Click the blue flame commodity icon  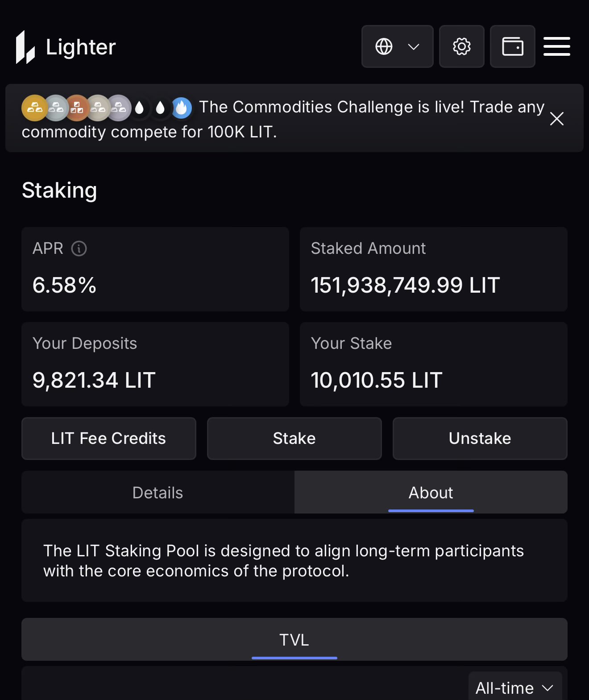click(x=182, y=108)
